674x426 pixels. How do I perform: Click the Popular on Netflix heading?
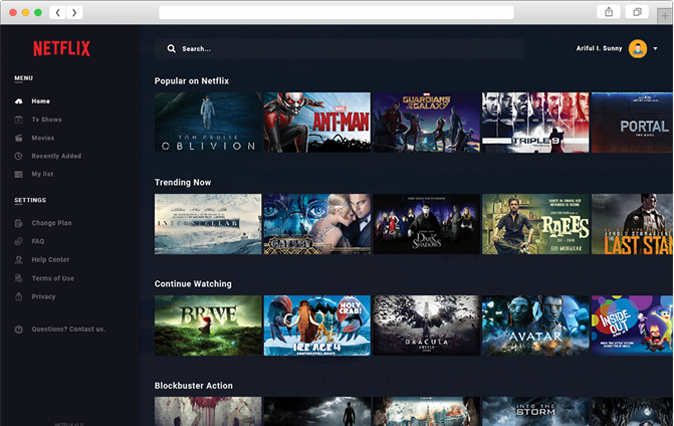click(192, 81)
